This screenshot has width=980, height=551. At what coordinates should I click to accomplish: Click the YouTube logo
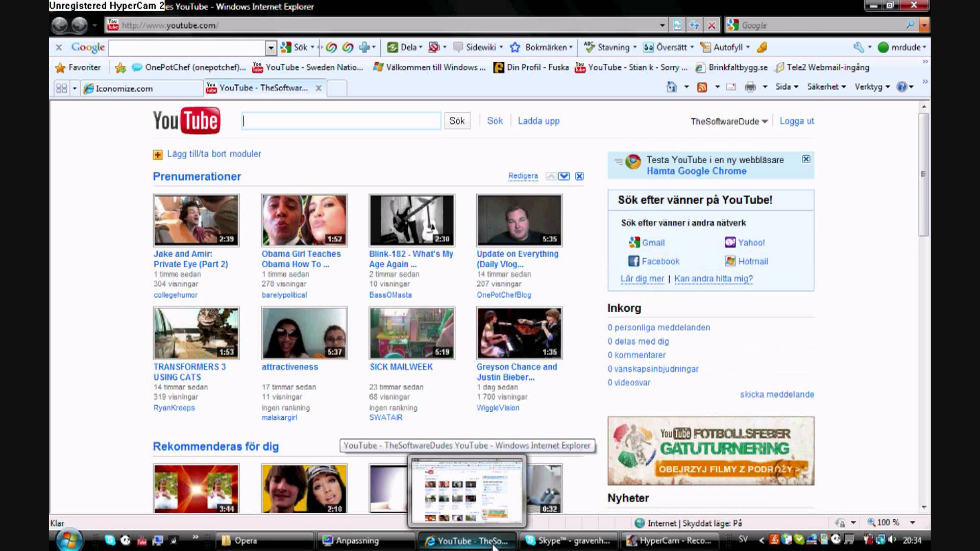click(187, 120)
